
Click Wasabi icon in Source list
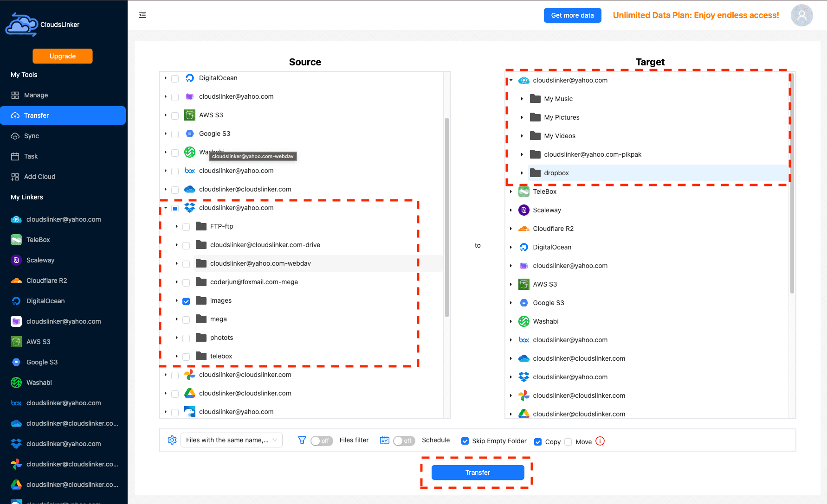(190, 152)
